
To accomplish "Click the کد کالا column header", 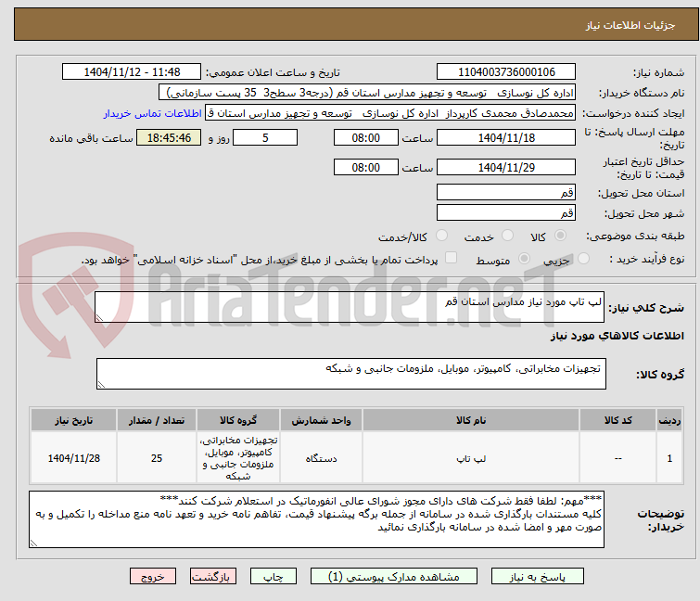I will click(617, 420).
